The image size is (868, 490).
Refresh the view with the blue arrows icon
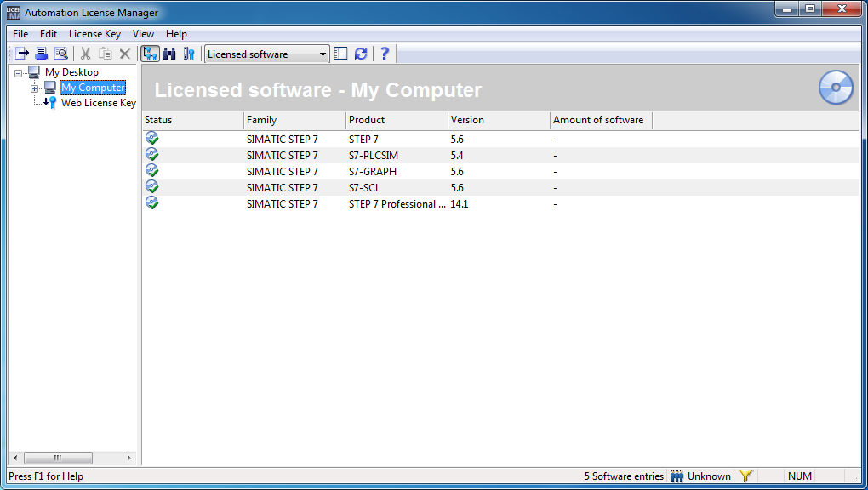coord(361,54)
